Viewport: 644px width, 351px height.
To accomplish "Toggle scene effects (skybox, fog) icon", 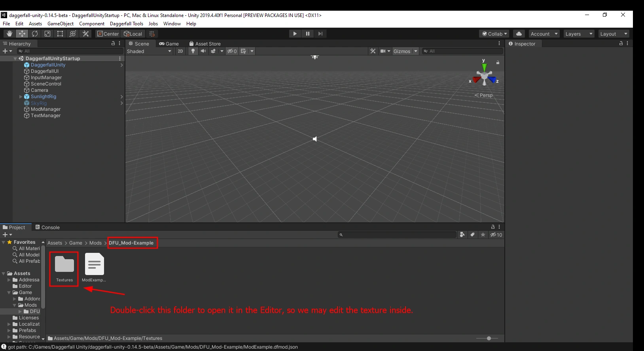I will click(x=213, y=51).
